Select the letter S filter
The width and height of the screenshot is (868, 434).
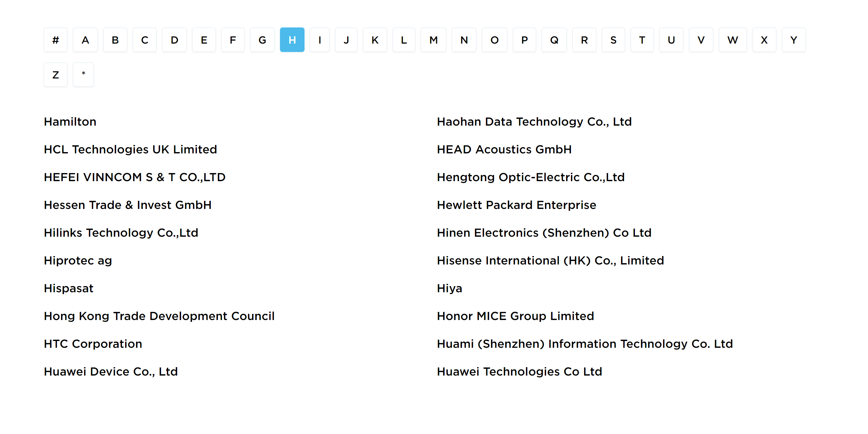click(x=613, y=40)
